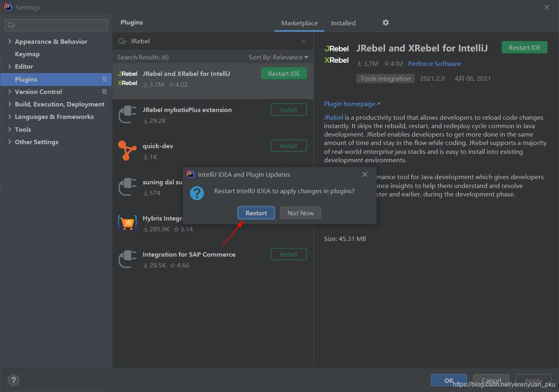Viewport: 559px width, 392px height.
Task: Click the plugin search field containing JRebel
Action: (213, 41)
